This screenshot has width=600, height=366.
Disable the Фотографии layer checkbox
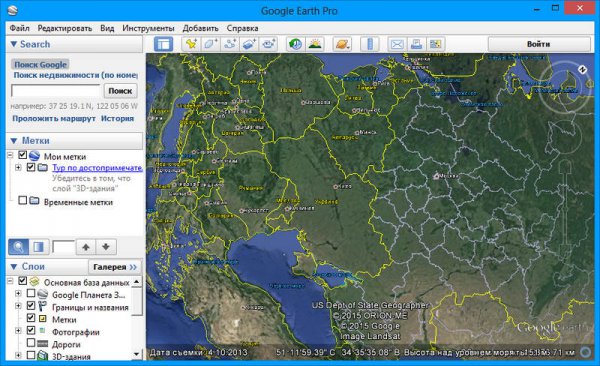tap(31, 330)
